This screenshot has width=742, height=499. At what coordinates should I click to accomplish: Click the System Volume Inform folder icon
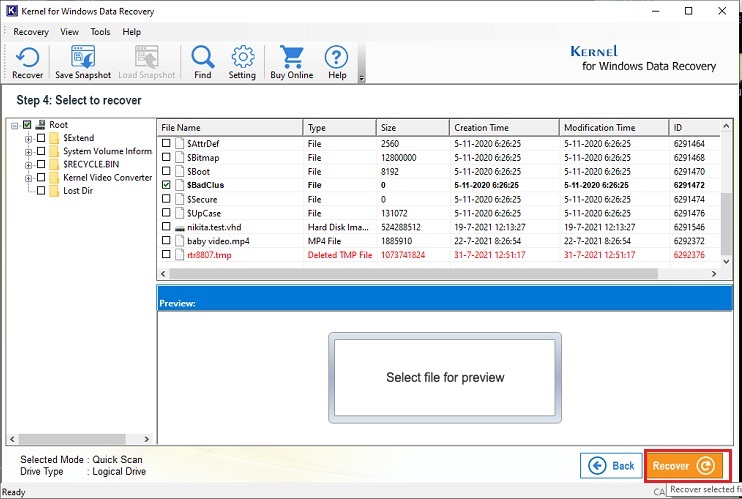tap(54, 151)
